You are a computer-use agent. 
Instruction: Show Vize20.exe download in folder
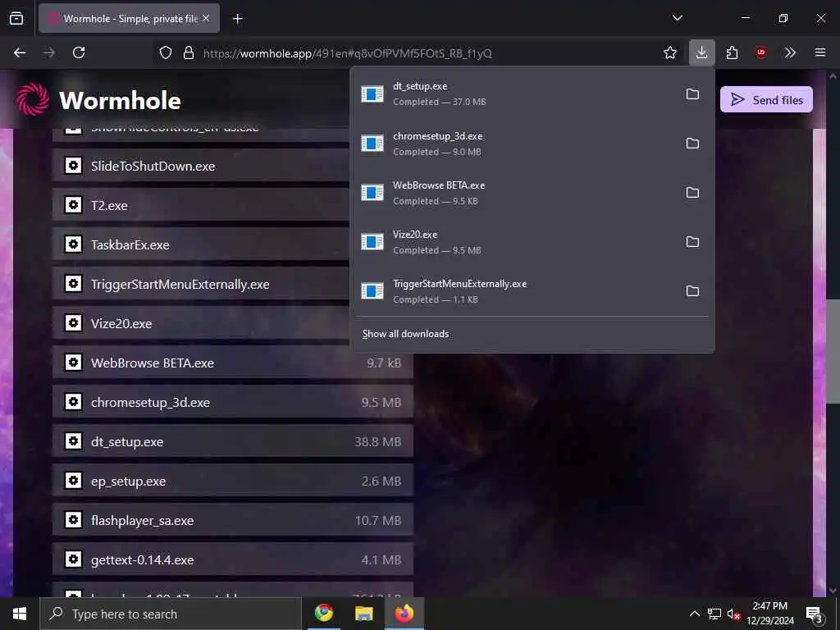click(692, 242)
